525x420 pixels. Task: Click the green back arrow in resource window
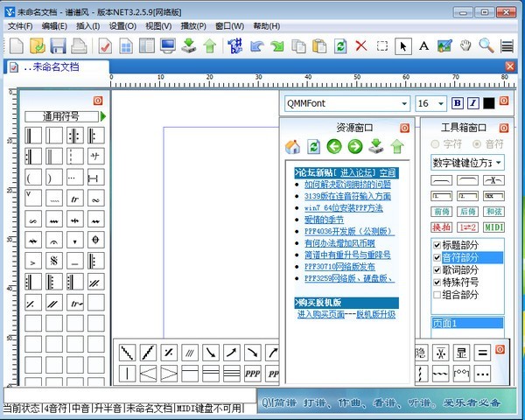click(x=333, y=146)
